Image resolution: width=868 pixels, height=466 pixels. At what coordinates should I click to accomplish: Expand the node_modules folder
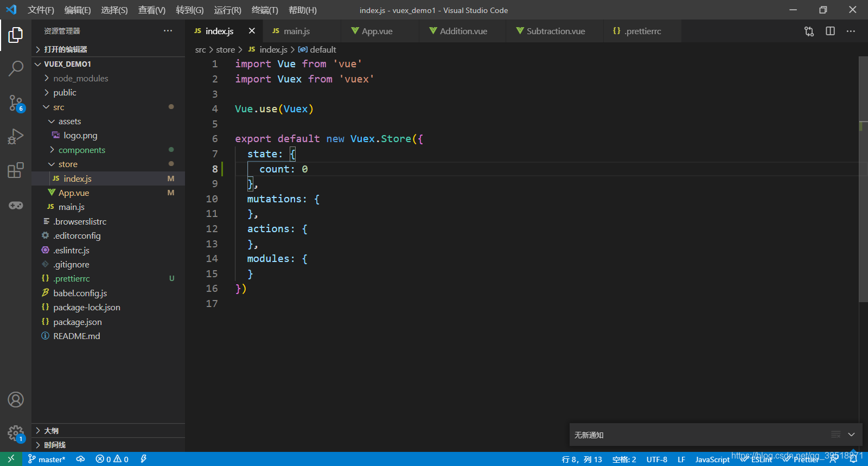[108, 78]
